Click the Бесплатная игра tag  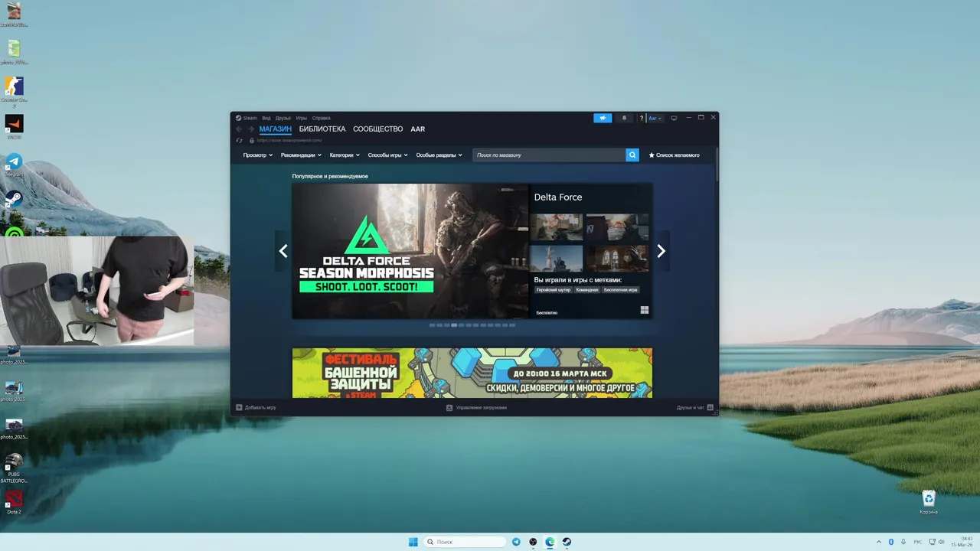621,290
